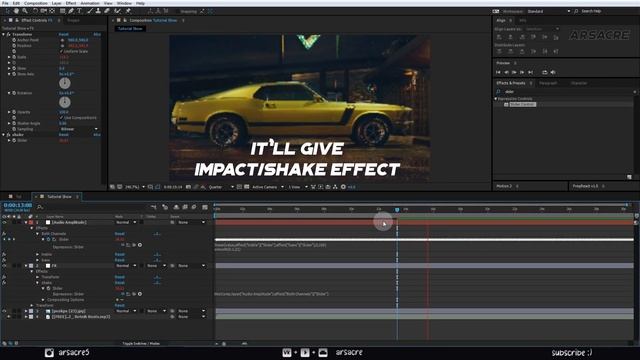Open Workspace Standard dropdown
This screenshot has width=640, height=360.
[548, 11]
